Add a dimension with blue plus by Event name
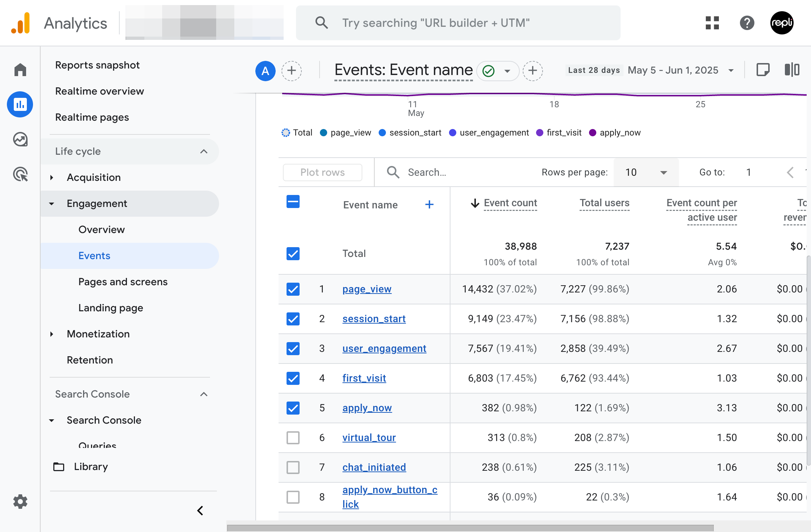This screenshot has width=811, height=532. coord(429,205)
